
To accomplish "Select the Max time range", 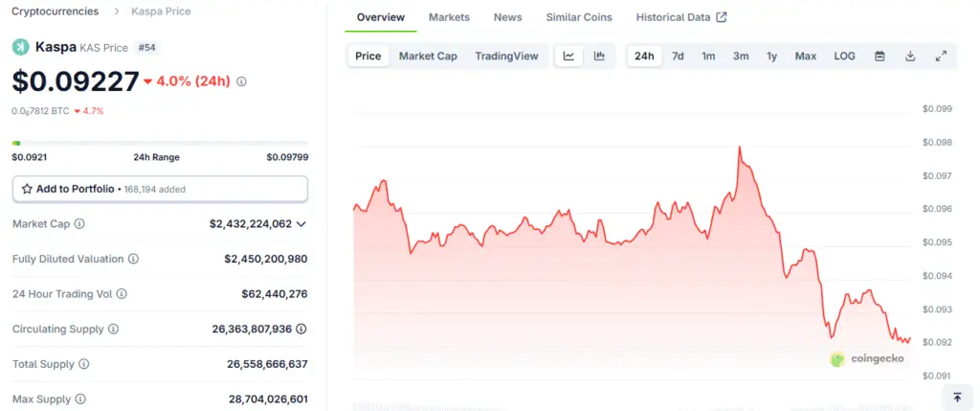I will (806, 56).
